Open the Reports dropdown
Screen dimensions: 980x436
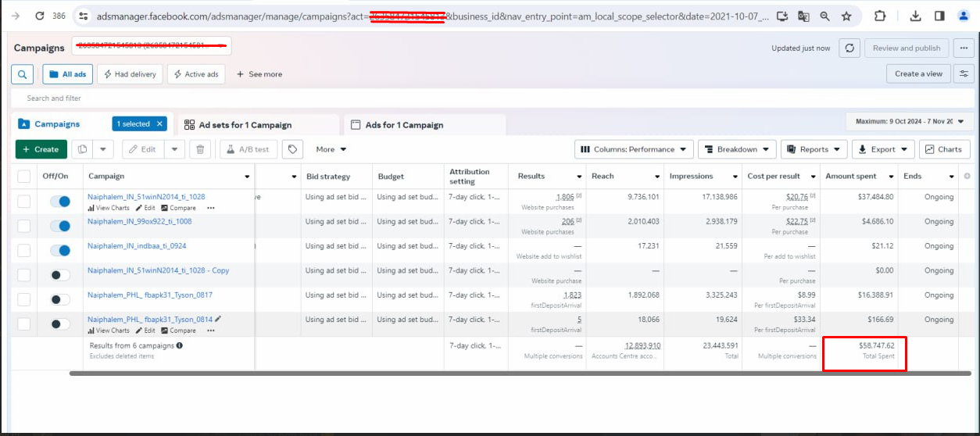(814, 149)
